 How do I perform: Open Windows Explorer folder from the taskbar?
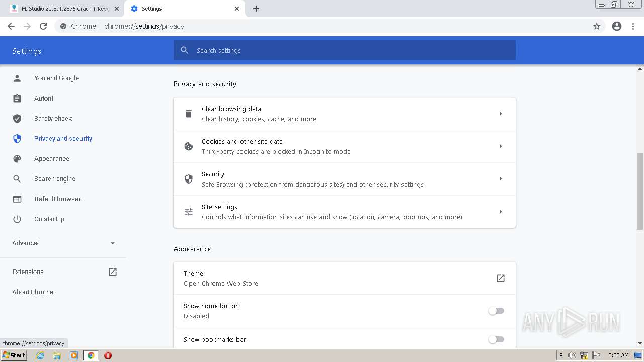point(57,355)
